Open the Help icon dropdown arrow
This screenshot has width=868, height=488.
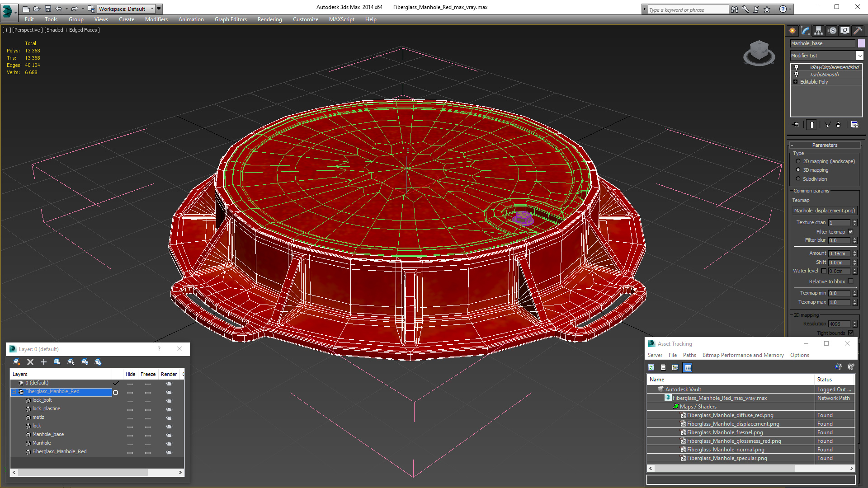(x=790, y=9)
